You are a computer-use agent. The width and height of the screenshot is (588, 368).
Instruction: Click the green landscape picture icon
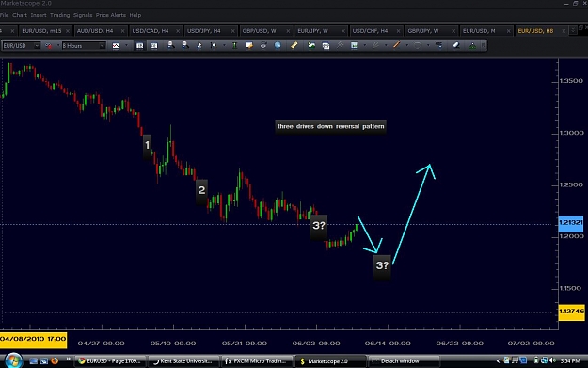(x=311, y=45)
